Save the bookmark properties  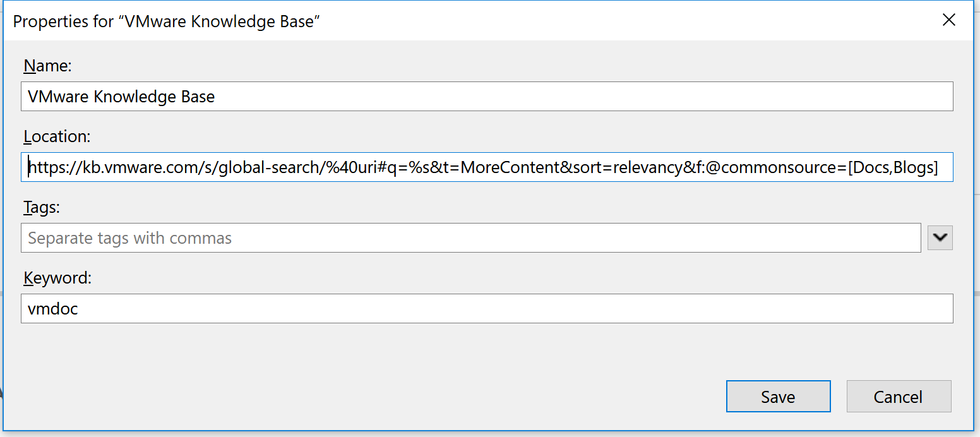click(778, 397)
